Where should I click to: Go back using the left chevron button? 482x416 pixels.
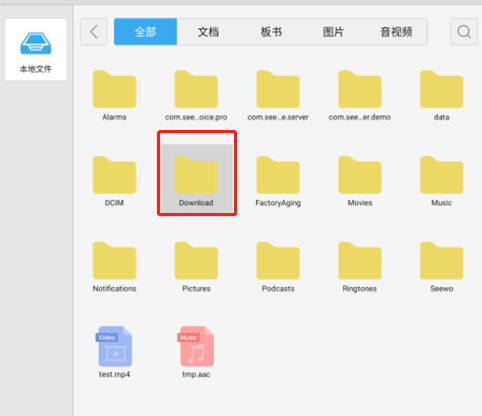click(94, 32)
